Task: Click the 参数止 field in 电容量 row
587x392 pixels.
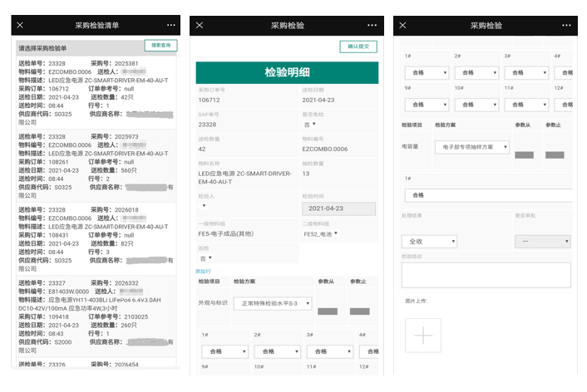Action: 555,155
